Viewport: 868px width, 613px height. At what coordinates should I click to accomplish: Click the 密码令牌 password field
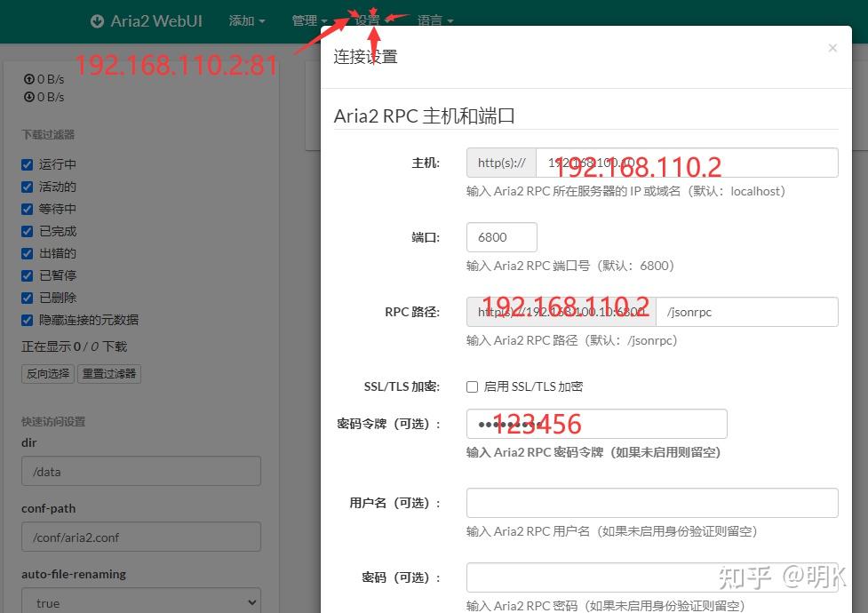pyautogui.click(x=596, y=424)
